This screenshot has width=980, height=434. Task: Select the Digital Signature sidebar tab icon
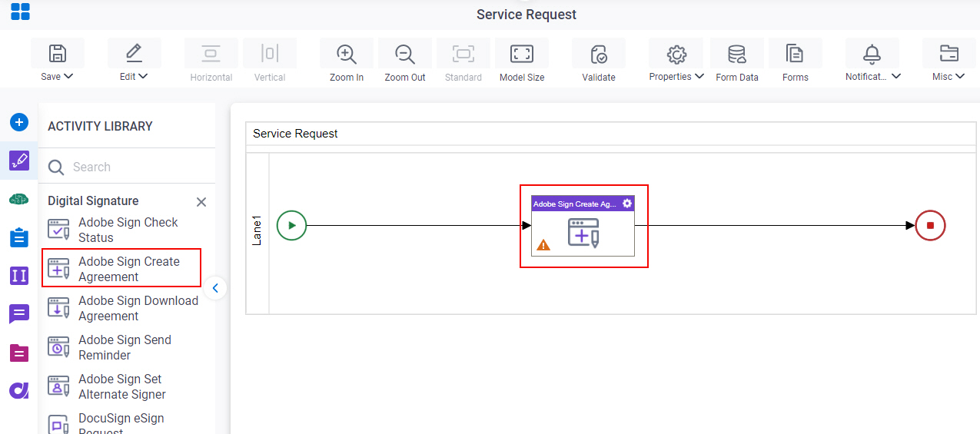[19, 161]
